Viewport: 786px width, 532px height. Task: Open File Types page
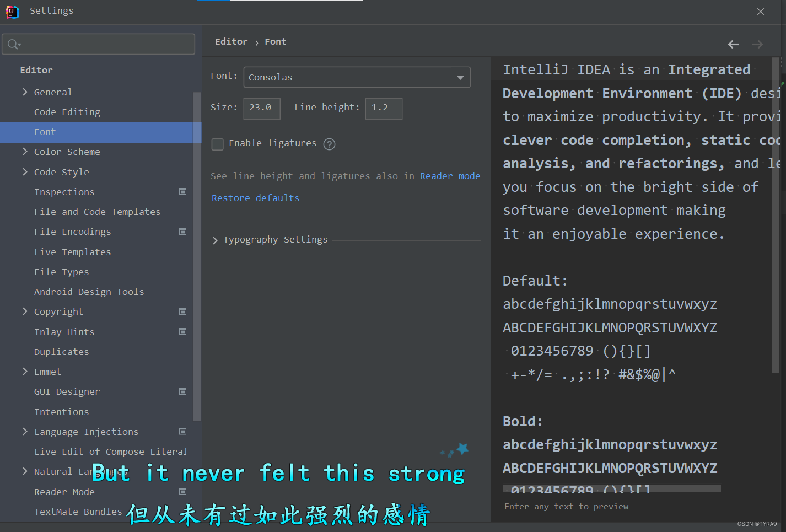click(62, 272)
